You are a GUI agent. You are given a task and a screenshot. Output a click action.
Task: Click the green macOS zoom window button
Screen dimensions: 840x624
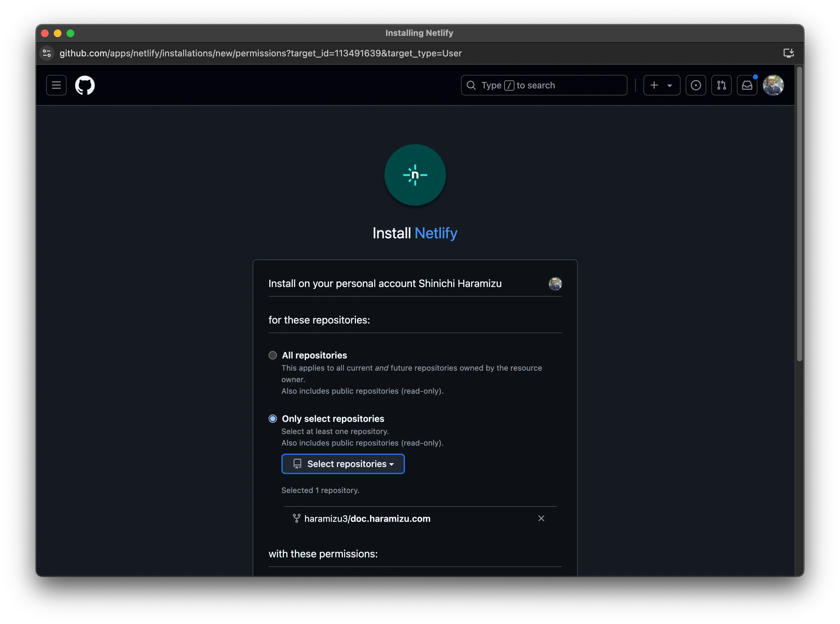click(x=70, y=33)
